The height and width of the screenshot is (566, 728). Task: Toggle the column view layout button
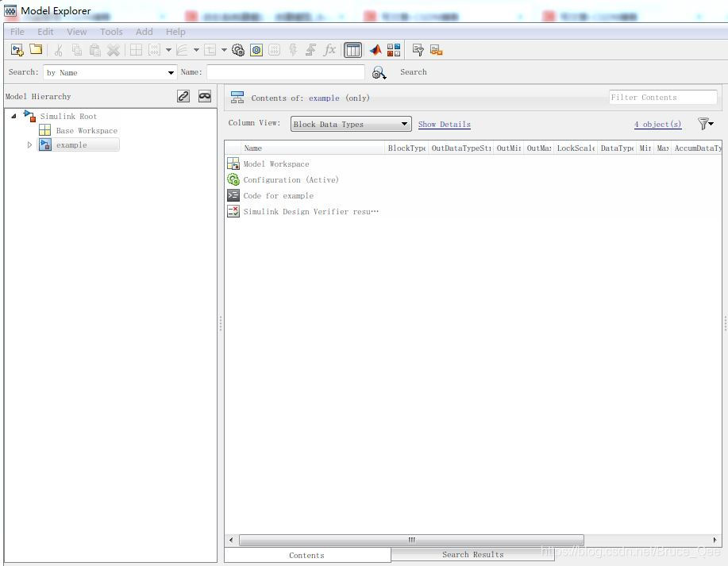(352, 50)
